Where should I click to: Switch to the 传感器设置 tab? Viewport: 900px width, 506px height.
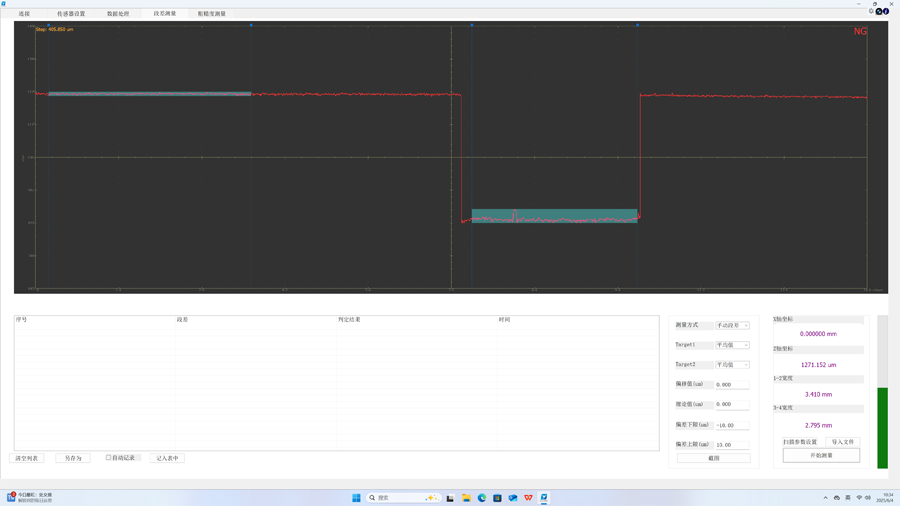71,14
